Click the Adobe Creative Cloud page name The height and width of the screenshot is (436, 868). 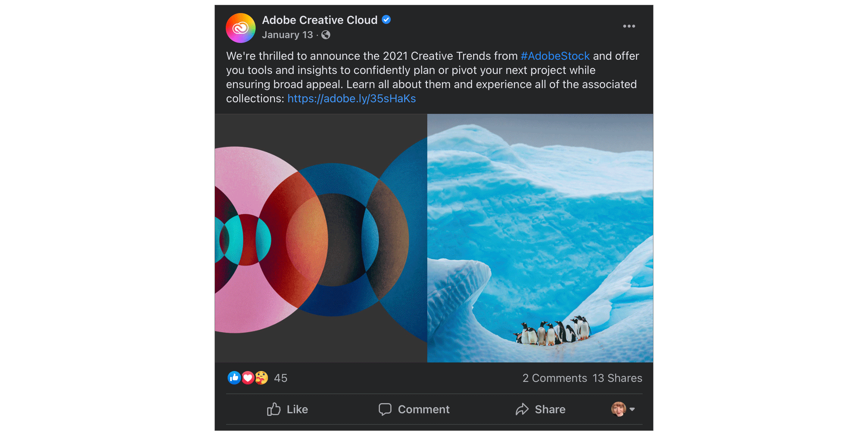pos(319,20)
